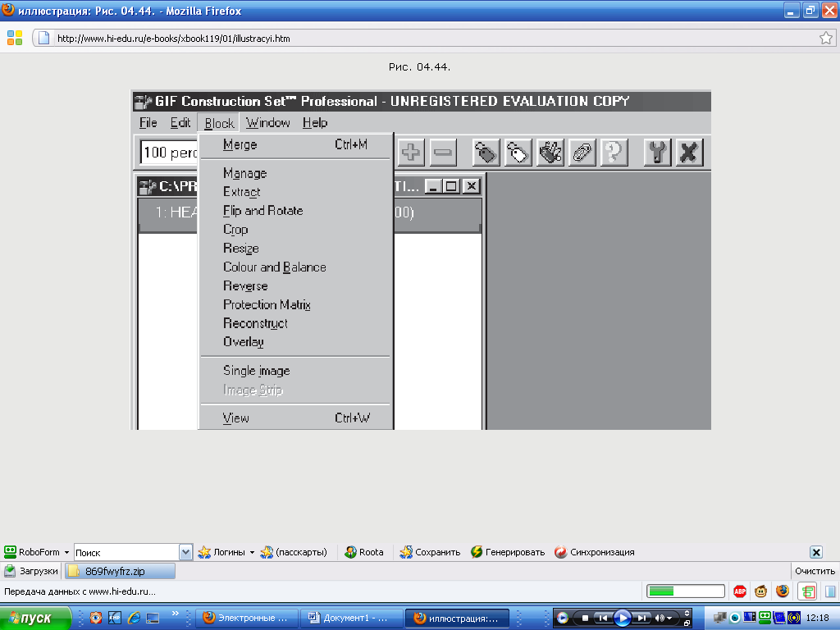The width and height of the screenshot is (840, 630).
Task: Click the light tag toolbar icon
Action: (518, 153)
